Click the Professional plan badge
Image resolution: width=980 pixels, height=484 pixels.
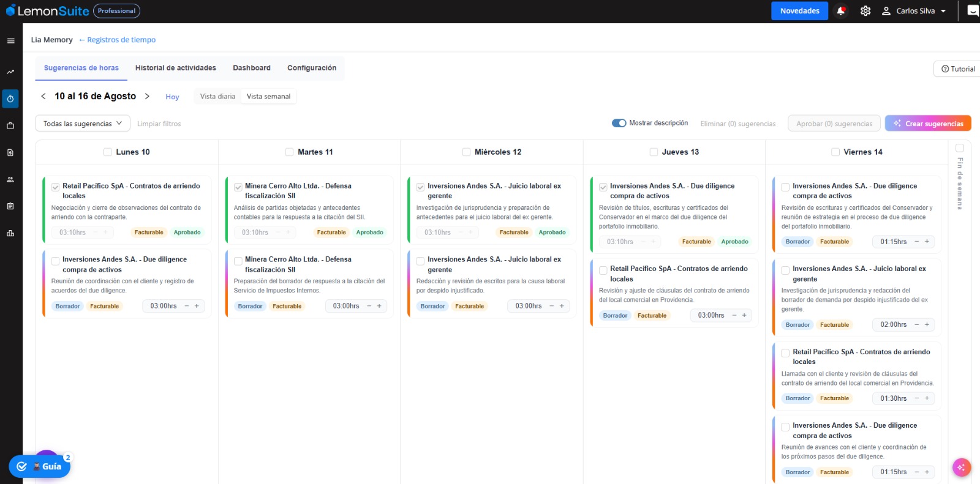116,11
